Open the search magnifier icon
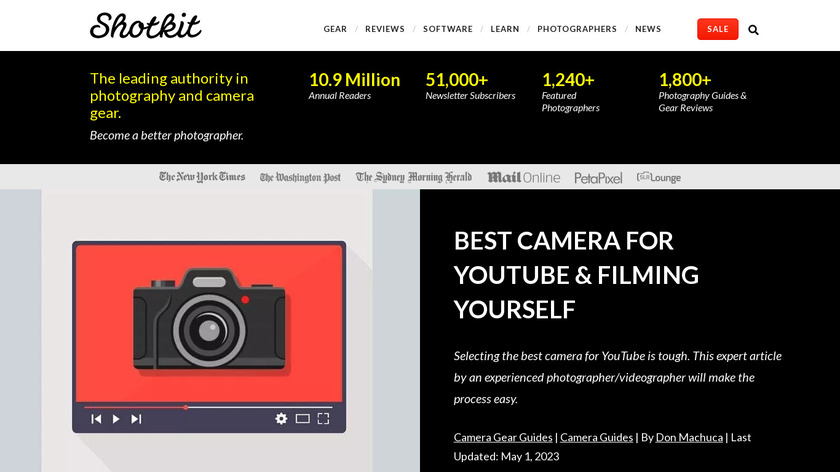This screenshot has height=472, width=840. 753,30
